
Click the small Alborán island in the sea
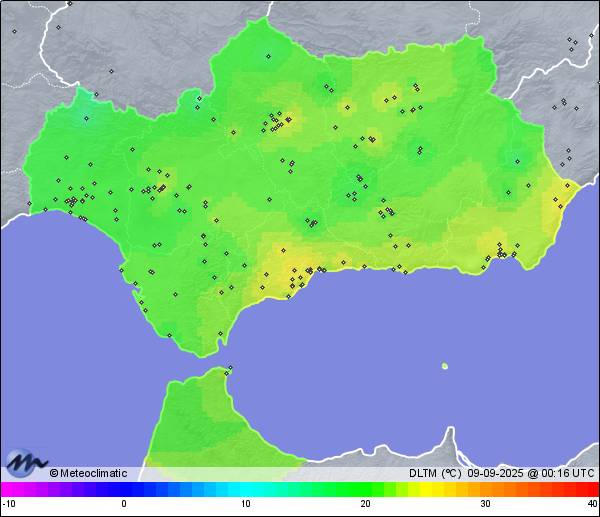[x=445, y=366]
